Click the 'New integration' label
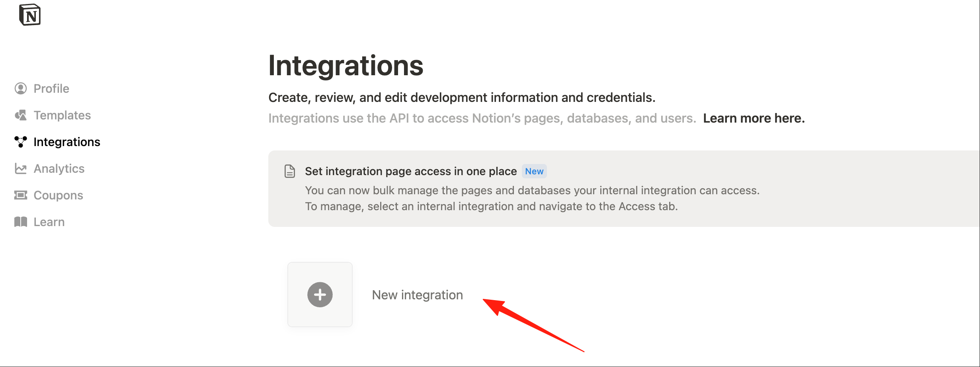980x367 pixels. pyautogui.click(x=417, y=295)
